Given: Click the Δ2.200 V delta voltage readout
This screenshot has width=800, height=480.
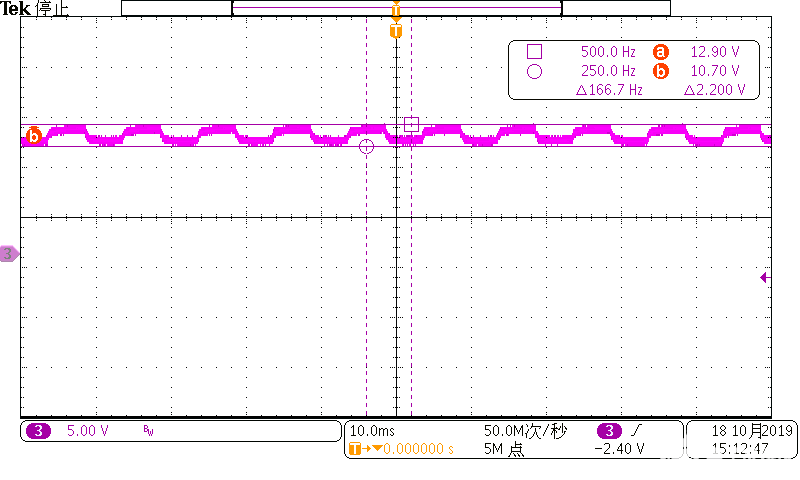Looking at the screenshot, I should [x=714, y=90].
